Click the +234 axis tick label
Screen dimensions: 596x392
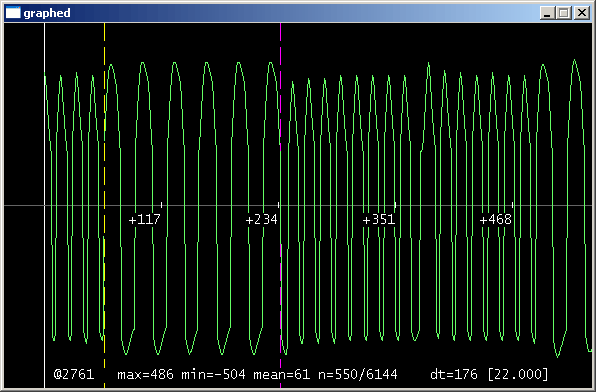click(262, 219)
